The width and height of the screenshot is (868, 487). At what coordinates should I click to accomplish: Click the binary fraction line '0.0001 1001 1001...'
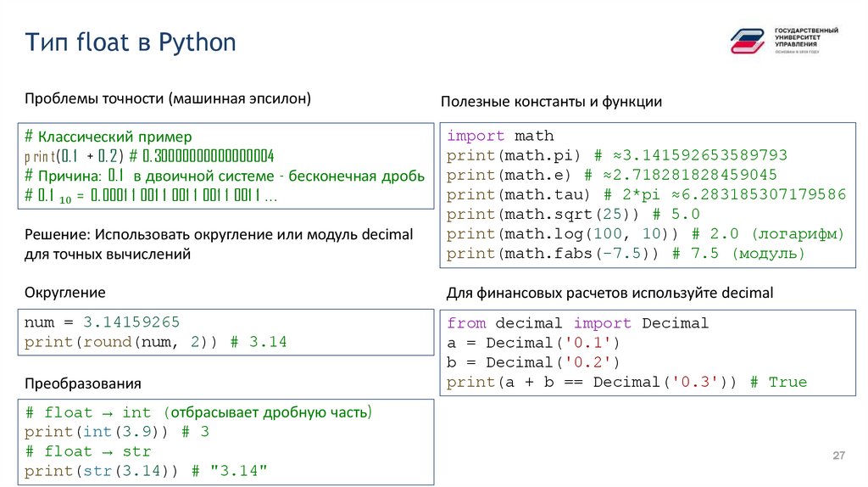point(151,196)
